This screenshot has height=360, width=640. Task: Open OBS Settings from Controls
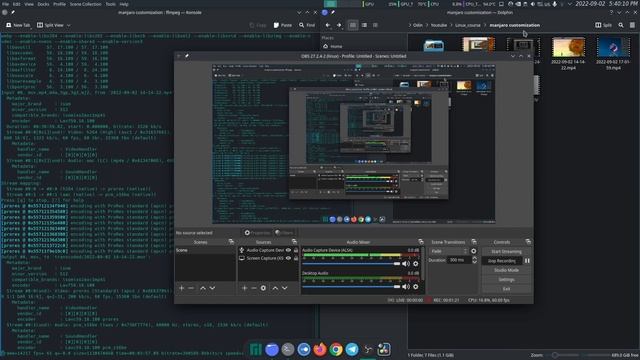point(506,280)
